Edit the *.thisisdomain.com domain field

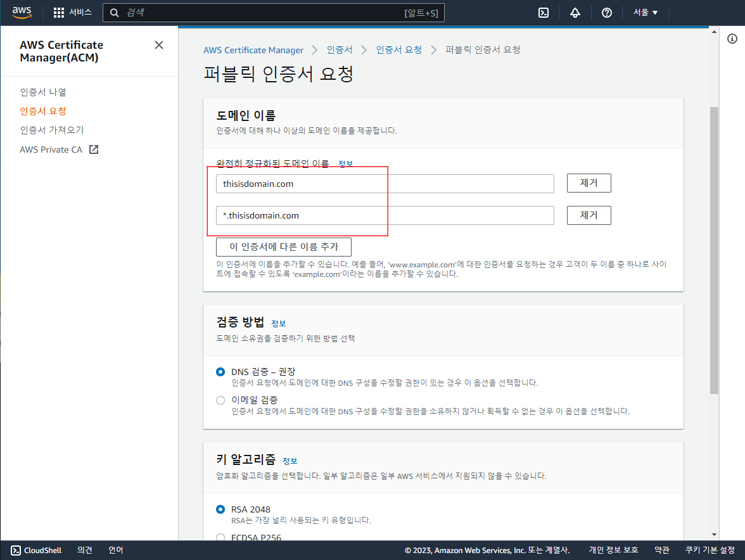(x=385, y=215)
